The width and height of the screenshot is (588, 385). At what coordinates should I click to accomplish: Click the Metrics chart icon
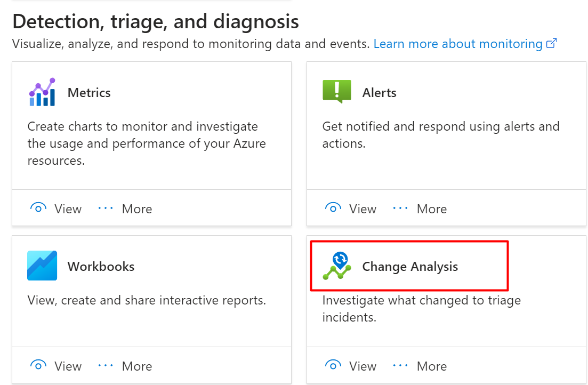click(42, 92)
